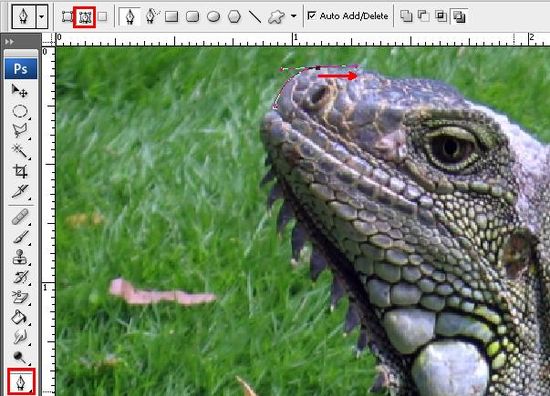The image size is (550, 396).
Task: Select the Healing Brush tool
Action: 20,217
